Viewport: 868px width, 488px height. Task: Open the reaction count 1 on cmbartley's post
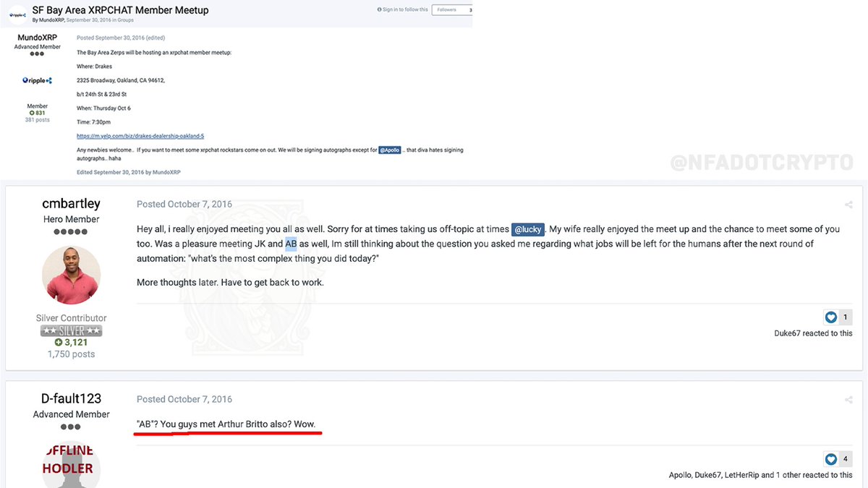point(845,317)
